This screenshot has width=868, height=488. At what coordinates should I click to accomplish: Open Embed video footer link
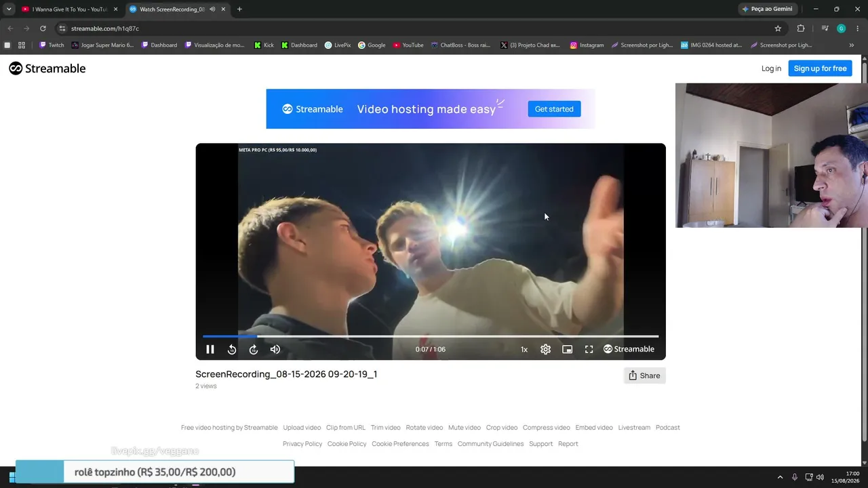point(594,428)
